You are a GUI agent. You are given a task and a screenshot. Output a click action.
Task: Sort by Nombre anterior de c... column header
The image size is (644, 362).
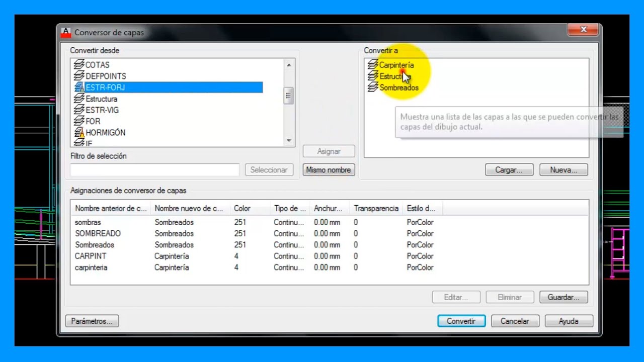pos(111,208)
